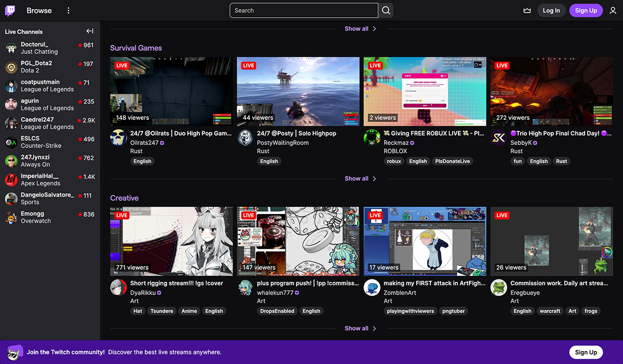The height and width of the screenshot is (364, 623).
Task: Select the robux tag
Action: (394, 161)
